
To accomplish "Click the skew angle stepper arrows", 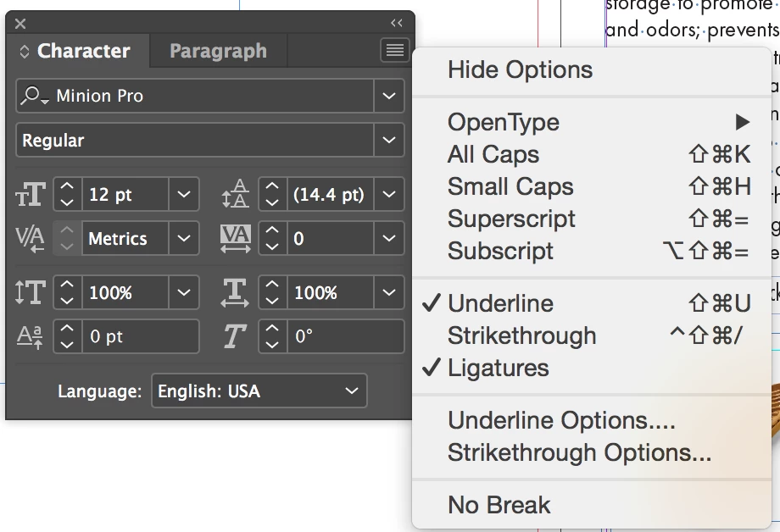I will 272,336.
